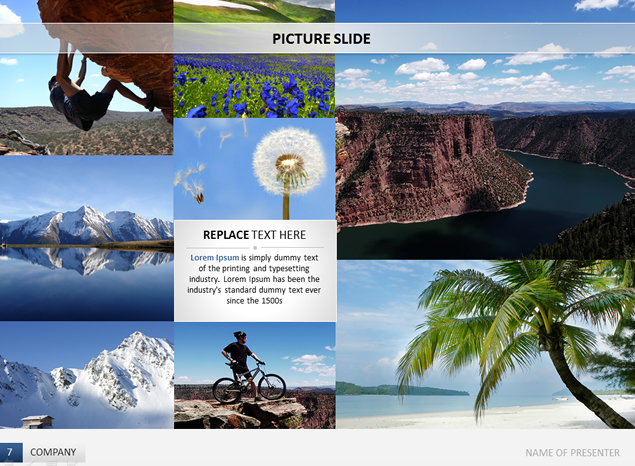635x466 pixels.
Task: Click the mountain bike in the photo
Action: point(249,383)
